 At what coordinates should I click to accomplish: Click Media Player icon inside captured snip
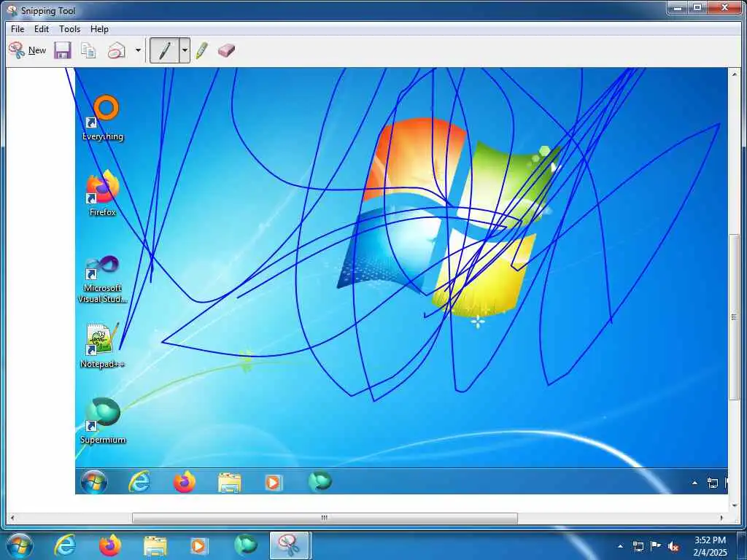(274, 482)
